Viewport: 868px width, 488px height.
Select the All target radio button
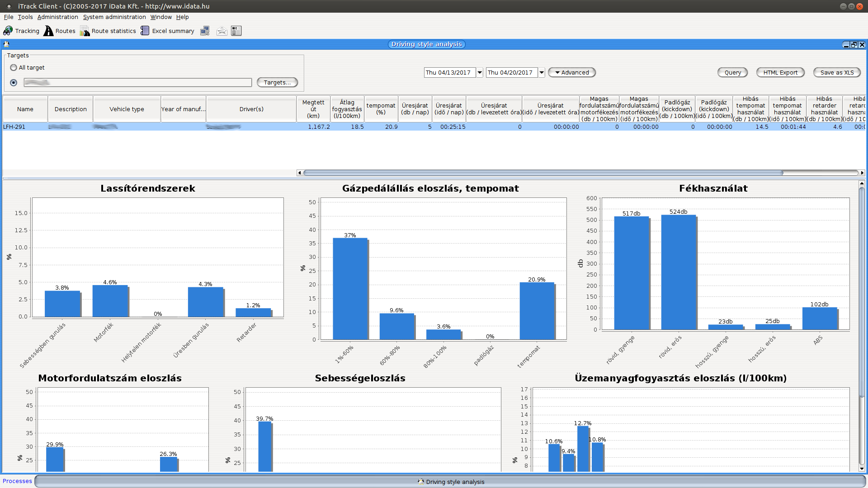click(x=14, y=67)
